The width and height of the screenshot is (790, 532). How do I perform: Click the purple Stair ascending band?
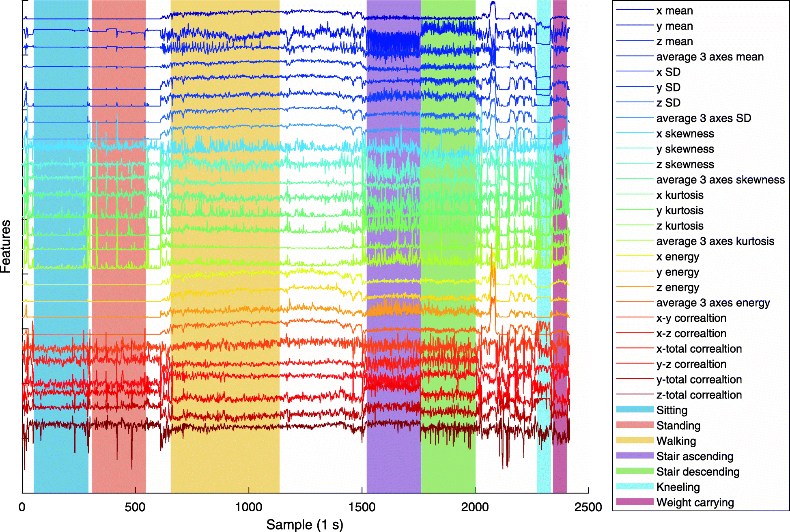click(394, 247)
